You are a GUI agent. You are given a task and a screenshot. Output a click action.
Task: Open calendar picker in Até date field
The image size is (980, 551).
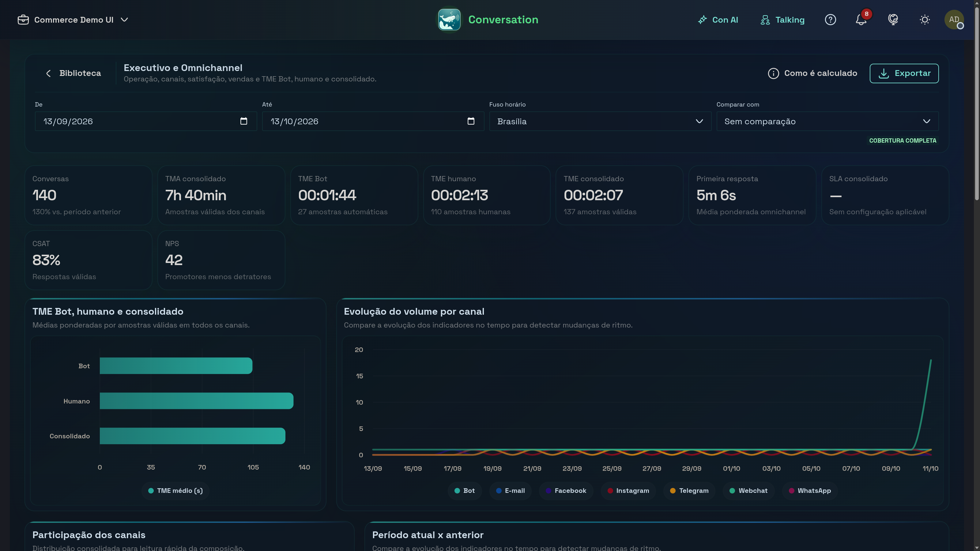click(x=471, y=121)
